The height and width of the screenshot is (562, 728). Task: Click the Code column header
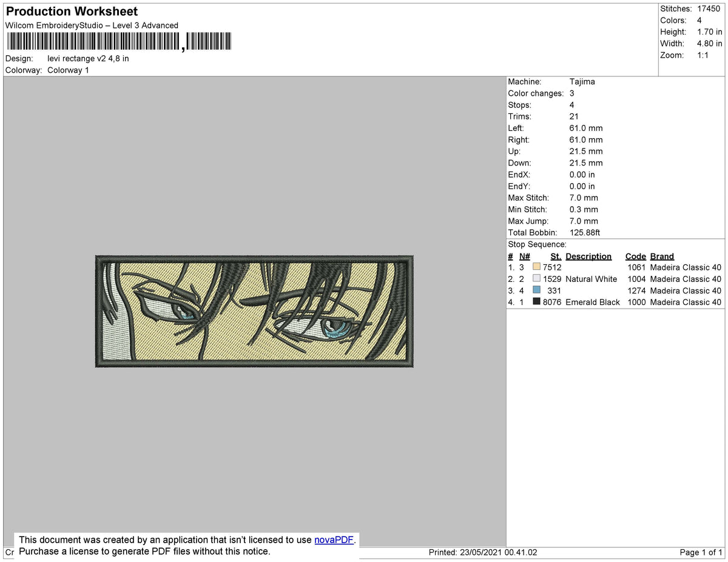click(635, 256)
